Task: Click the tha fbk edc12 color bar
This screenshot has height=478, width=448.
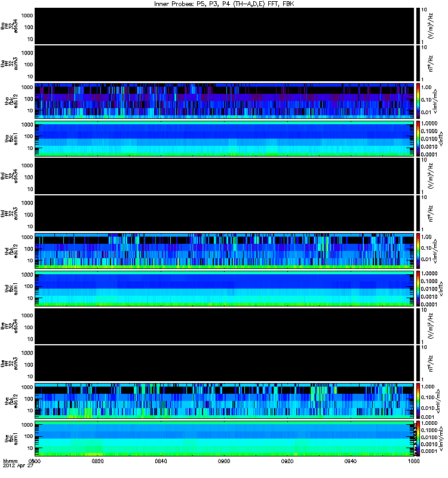Action: [x=418, y=100]
